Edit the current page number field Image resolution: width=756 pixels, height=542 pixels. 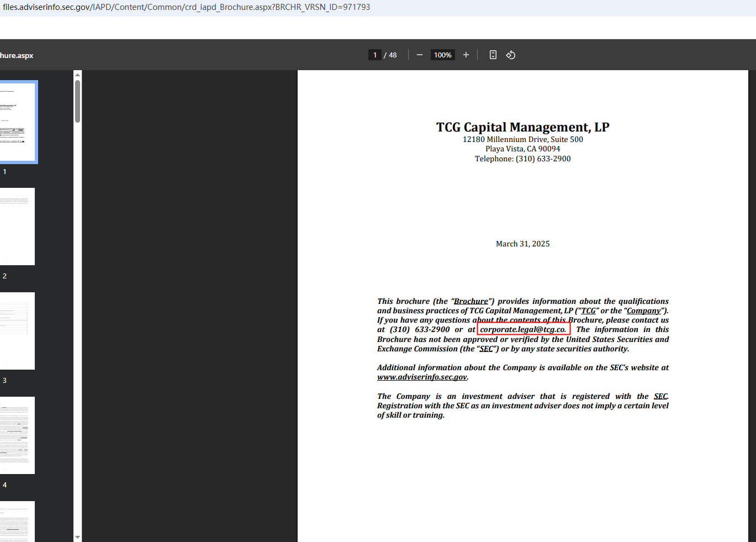pyautogui.click(x=375, y=55)
